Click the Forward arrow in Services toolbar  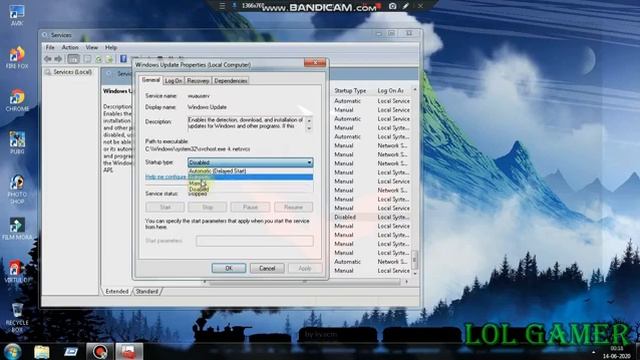click(58, 59)
